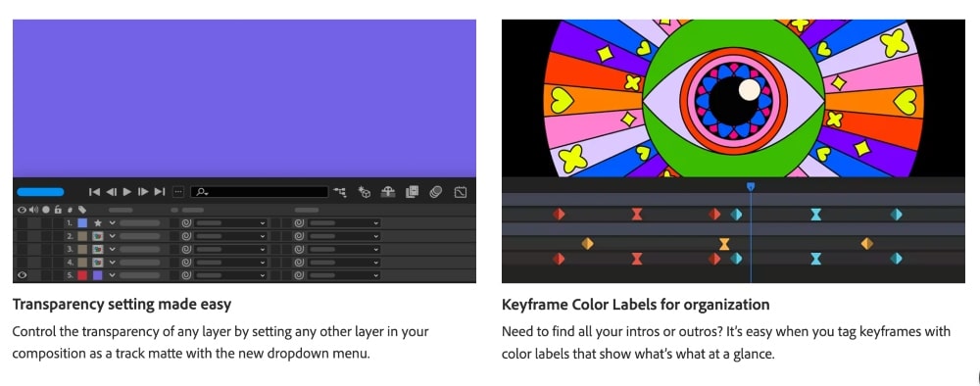This screenshot has width=980, height=386.
Task: Click the blue playhead marker on keyframe timeline
Action: pyautogui.click(x=751, y=186)
